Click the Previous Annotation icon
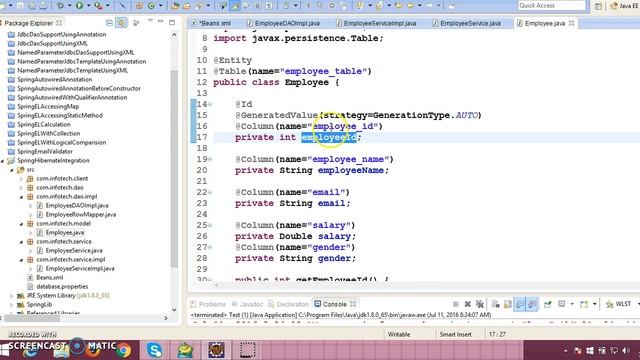 [x=378, y=6]
